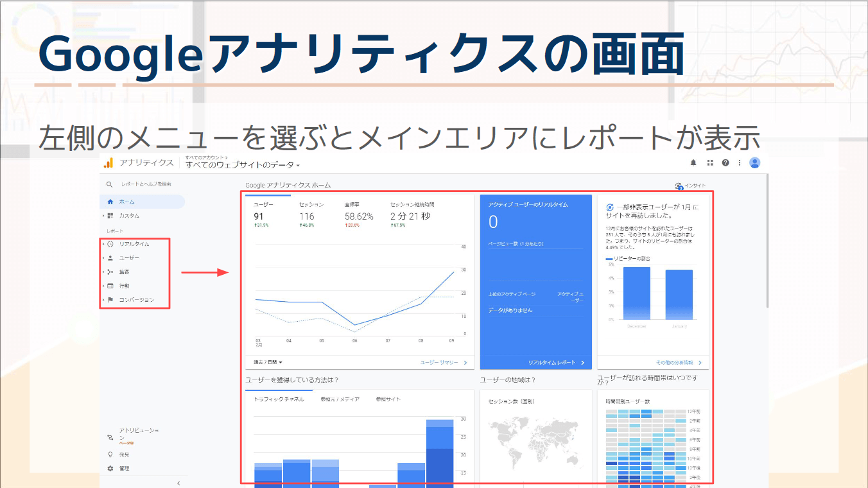Click the すべてのアカウント breadcrumb
The width and height of the screenshot is (868, 488).
point(207,157)
